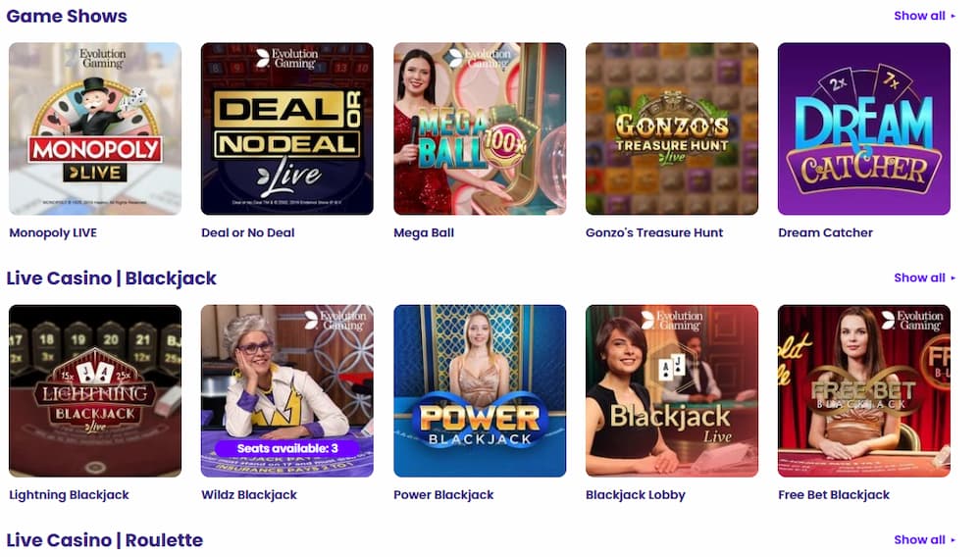This screenshot has width=980, height=557.
Task: Launch Lightning Blackjack table image
Action: (95, 391)
